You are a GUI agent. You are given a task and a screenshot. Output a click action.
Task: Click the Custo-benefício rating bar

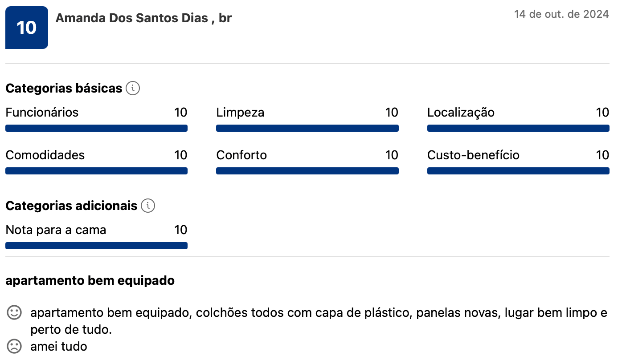point(518,171)
